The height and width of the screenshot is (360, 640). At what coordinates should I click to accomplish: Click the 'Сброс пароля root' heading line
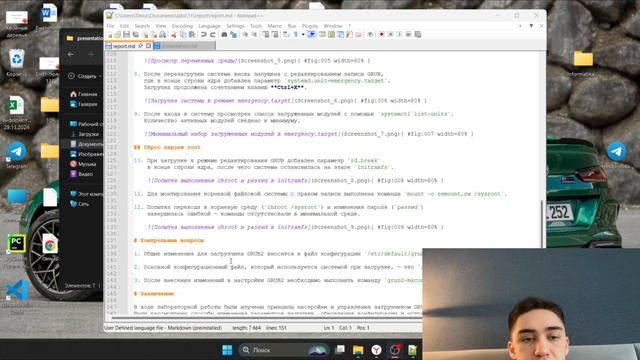pos(167,147)
